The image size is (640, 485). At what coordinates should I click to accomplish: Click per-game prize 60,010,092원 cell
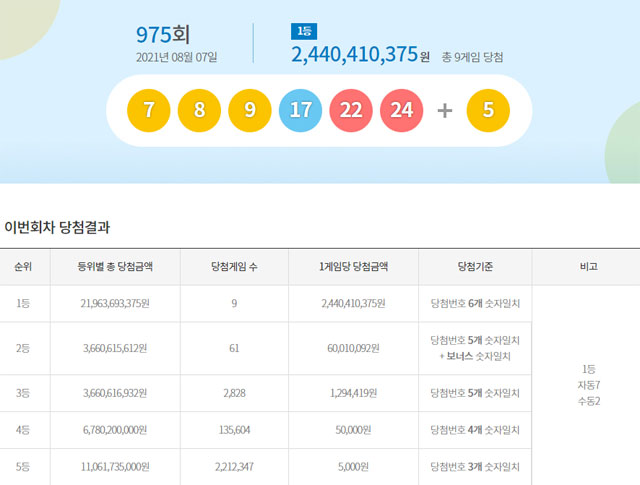pyautogui.click(x=353, y=348)
